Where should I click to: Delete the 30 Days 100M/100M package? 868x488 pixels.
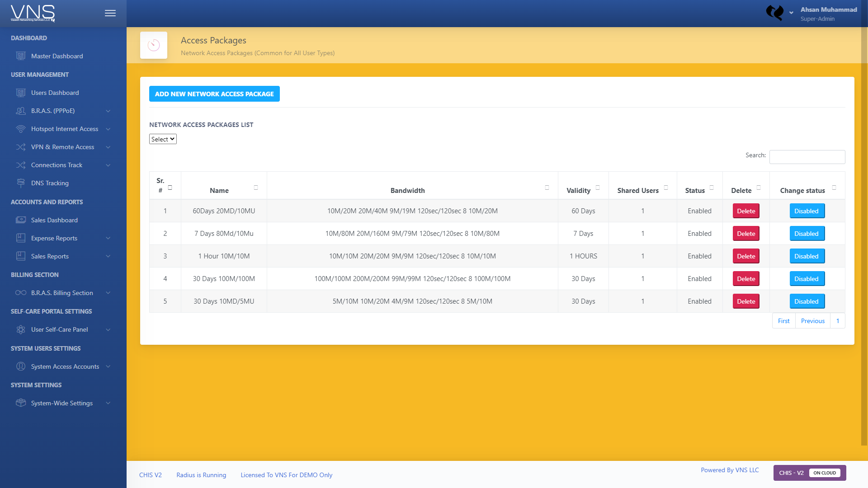click(746, 279)
